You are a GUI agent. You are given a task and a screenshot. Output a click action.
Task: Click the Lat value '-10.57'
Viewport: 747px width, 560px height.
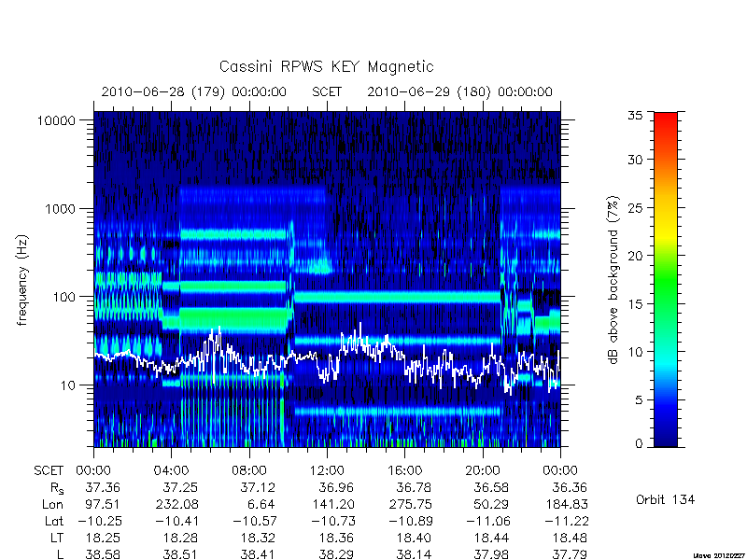pyautogui.click(x=254, y=521)
